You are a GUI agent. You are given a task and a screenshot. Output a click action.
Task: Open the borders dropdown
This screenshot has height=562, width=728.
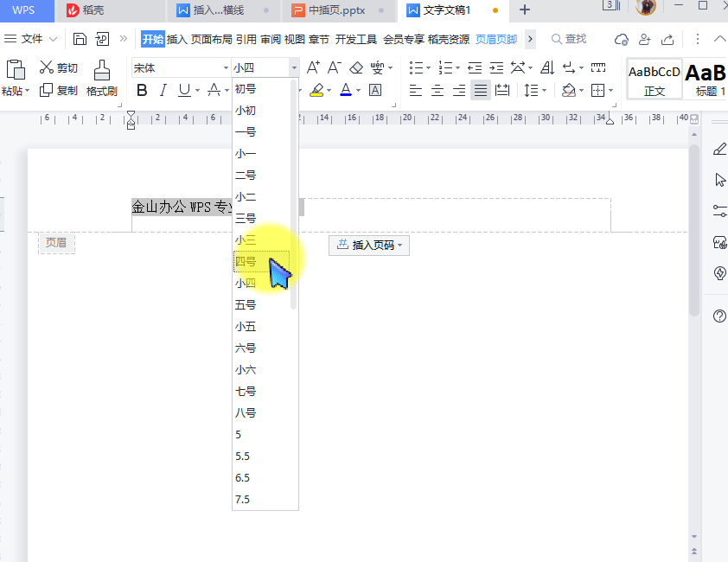point(610,90)
